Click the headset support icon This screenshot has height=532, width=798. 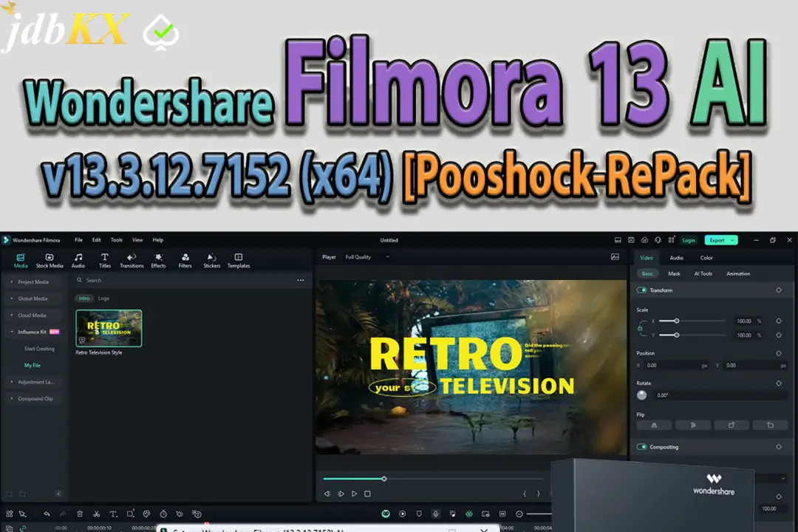coord(658,240)
